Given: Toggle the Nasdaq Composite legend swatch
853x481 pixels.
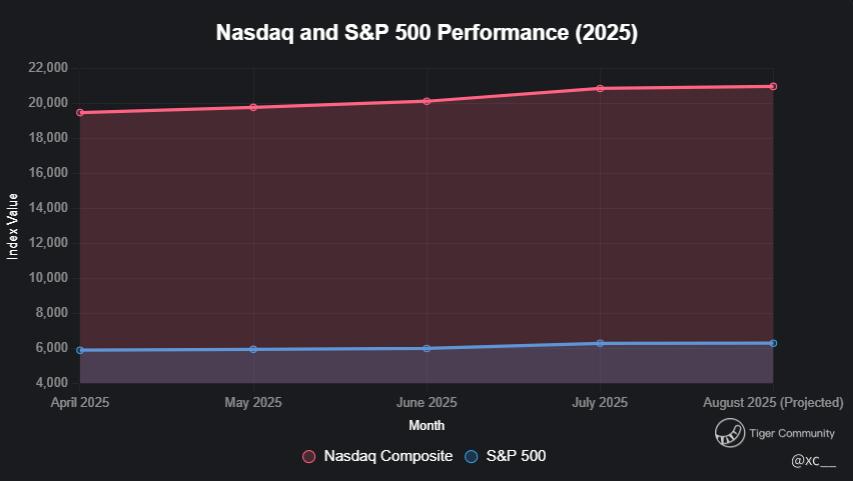Looking at the screenshot, I should [309, 456].
